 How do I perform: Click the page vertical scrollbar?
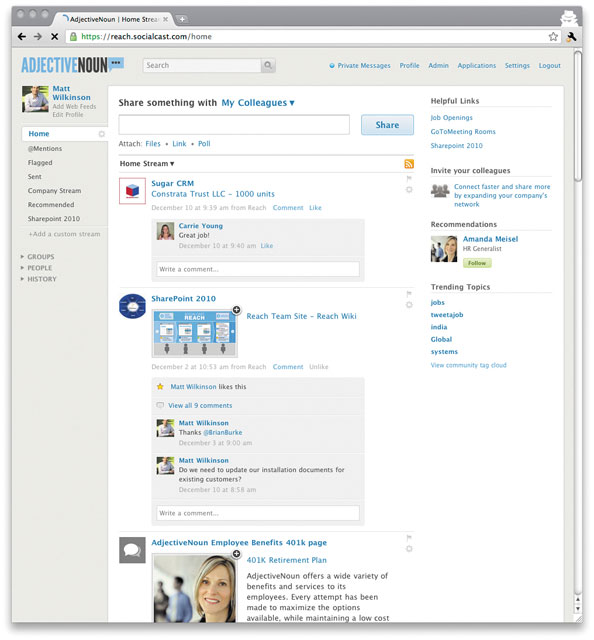click(578, 116)
